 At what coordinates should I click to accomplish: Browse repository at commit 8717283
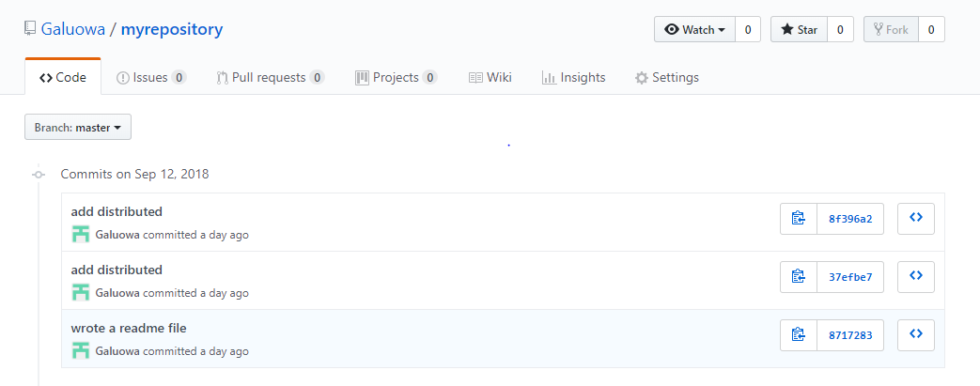pos(915,335)
